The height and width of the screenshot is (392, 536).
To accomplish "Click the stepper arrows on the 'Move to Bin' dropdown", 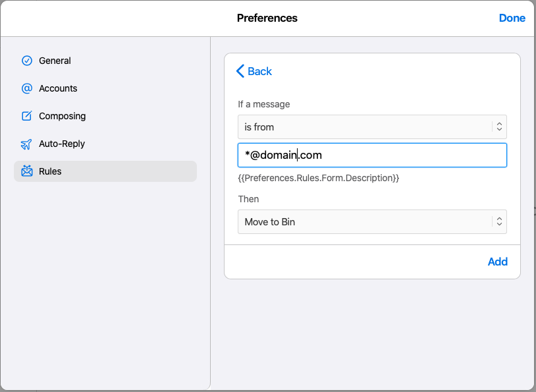I will [x=499, y=222].
